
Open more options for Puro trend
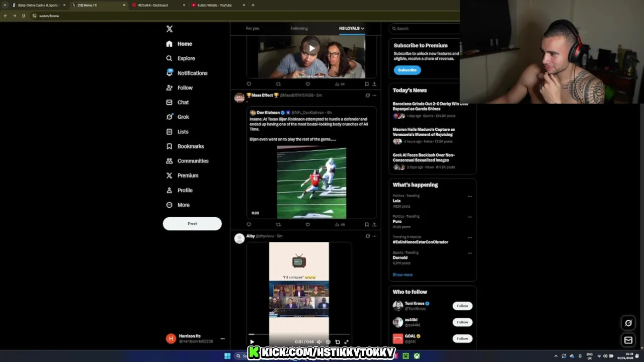click(470, 217)
